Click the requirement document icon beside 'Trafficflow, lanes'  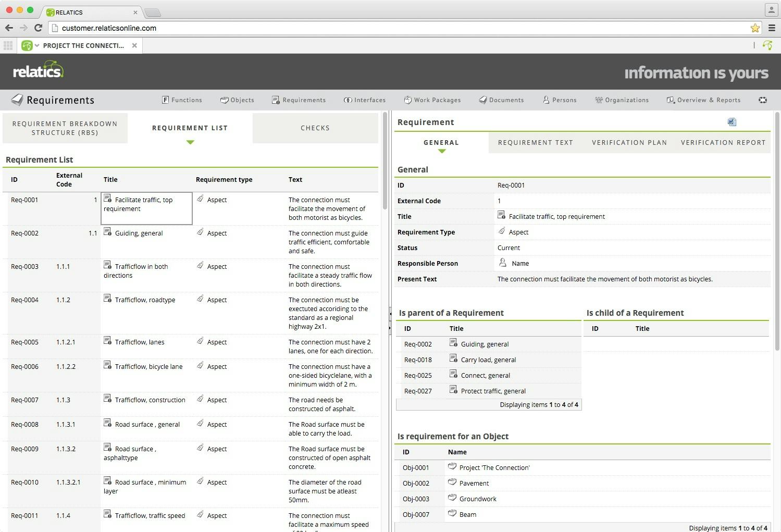tap(108, 341)
